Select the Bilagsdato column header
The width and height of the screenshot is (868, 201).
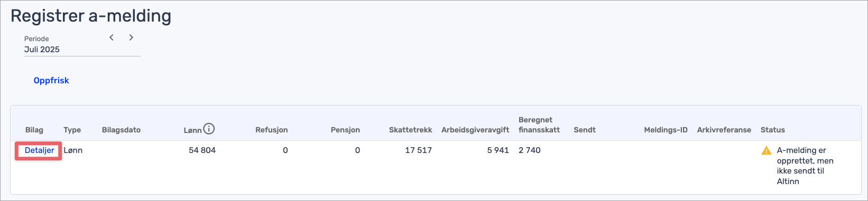tap(122, 130)
